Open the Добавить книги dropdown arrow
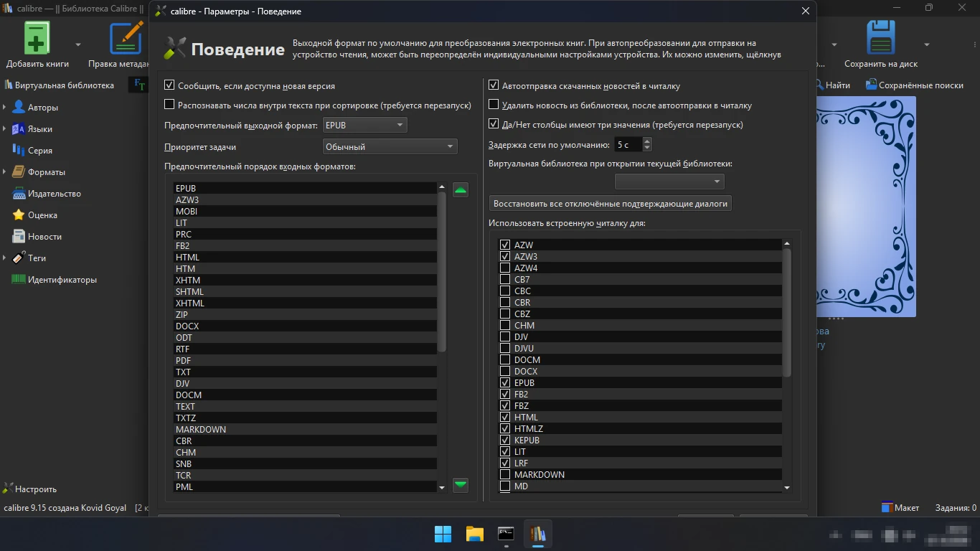This screenshot has height=551, width=980. 77,44
